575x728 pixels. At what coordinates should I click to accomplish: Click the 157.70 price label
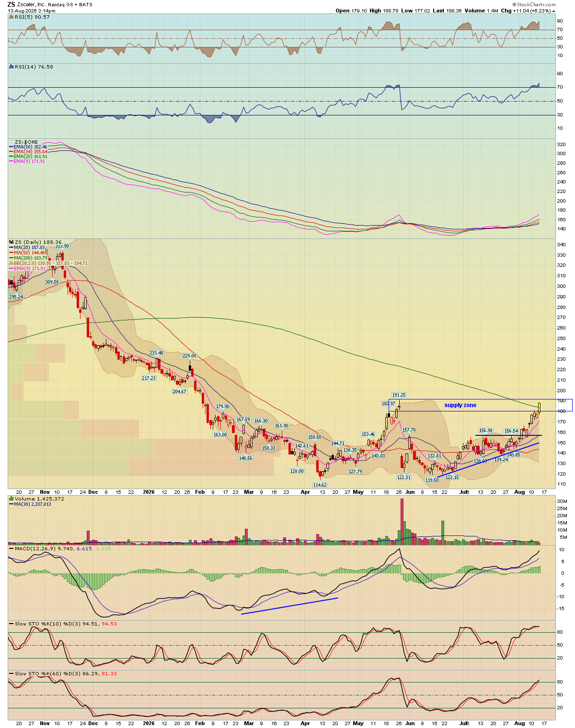point(409,430)
